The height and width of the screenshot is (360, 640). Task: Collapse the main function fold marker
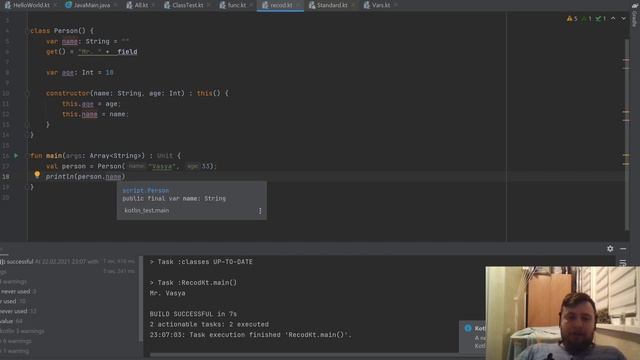pos(27,156)
